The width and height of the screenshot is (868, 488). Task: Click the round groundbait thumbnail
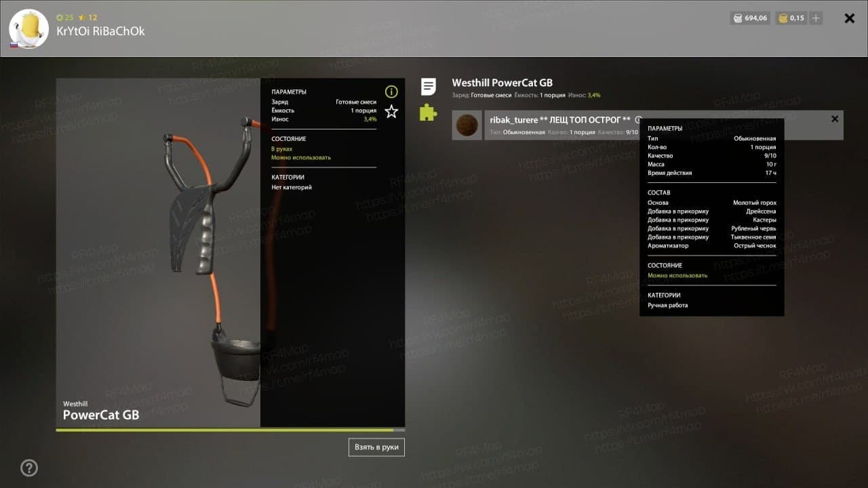click(467, 125)
